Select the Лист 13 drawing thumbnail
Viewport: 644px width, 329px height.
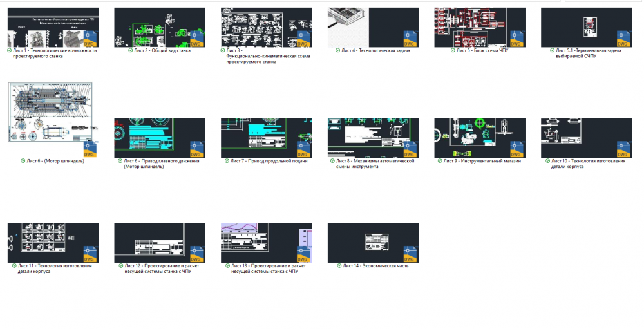click(x=267, y=243)
